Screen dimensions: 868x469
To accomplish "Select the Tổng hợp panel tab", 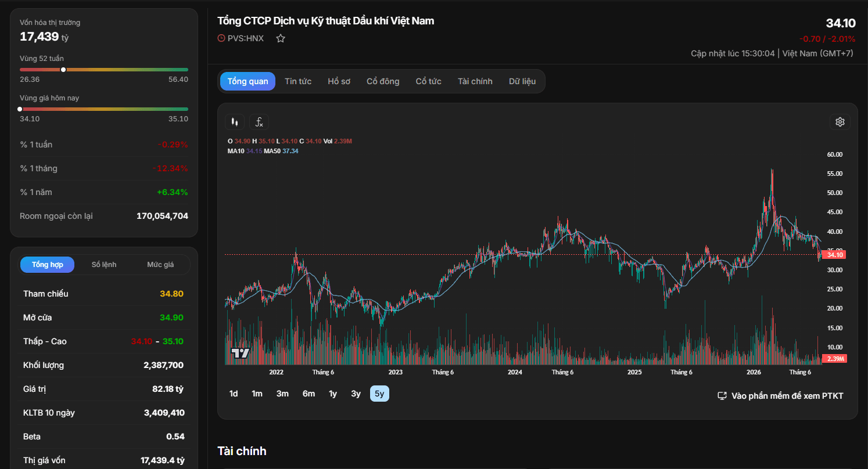I will click(x=48, y=265).
